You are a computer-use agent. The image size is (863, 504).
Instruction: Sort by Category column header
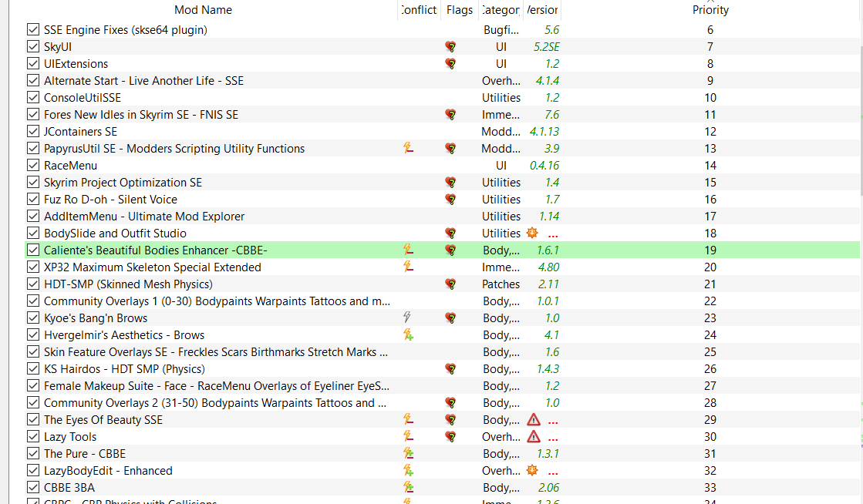(x=501, y=10)
